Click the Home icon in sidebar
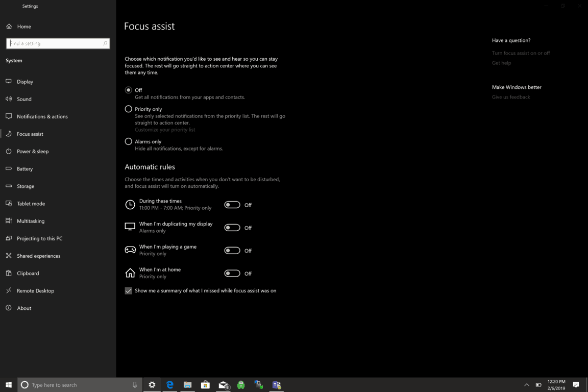The width and height of the screenshot is (588, 392). (x=9, y=27)
